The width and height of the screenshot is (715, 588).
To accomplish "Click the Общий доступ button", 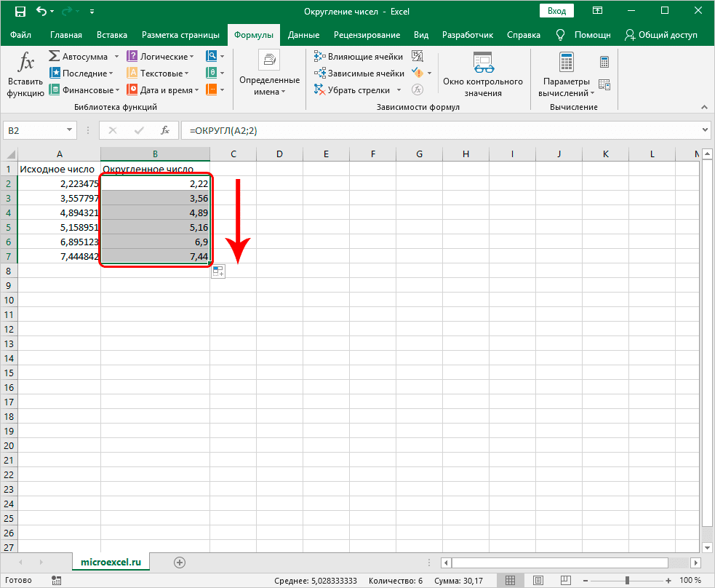I will coord(670,34).
